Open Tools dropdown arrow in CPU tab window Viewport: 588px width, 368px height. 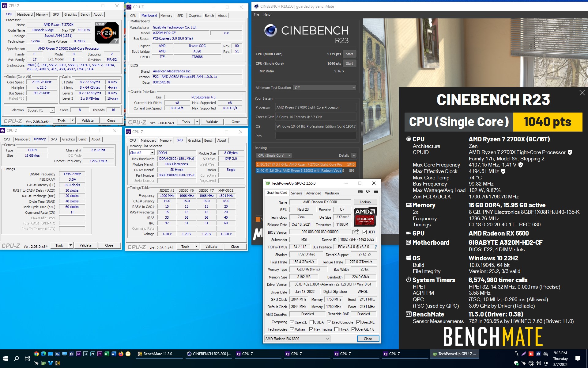73,121
